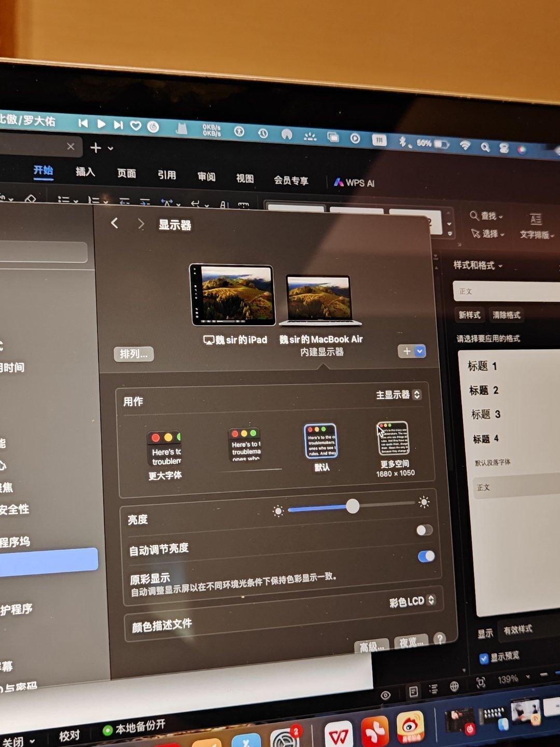This screenshot has height=747, width=560.
Task: Switch to 开始 ribbon tab
Action: pyautogui.click(x=43, y=170)
